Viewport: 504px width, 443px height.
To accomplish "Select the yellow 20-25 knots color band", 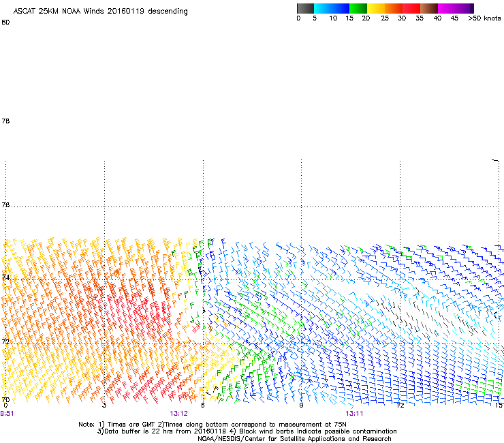I will click(376, 8).
